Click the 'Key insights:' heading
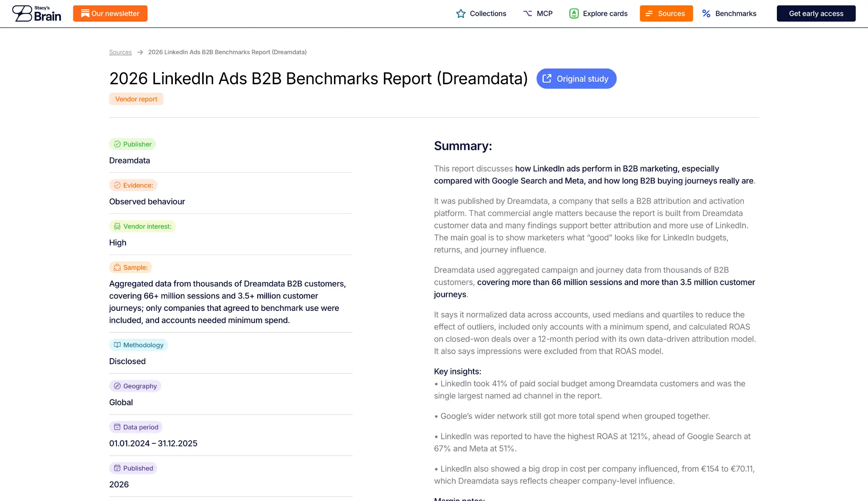868x501 pixels. 458,371
